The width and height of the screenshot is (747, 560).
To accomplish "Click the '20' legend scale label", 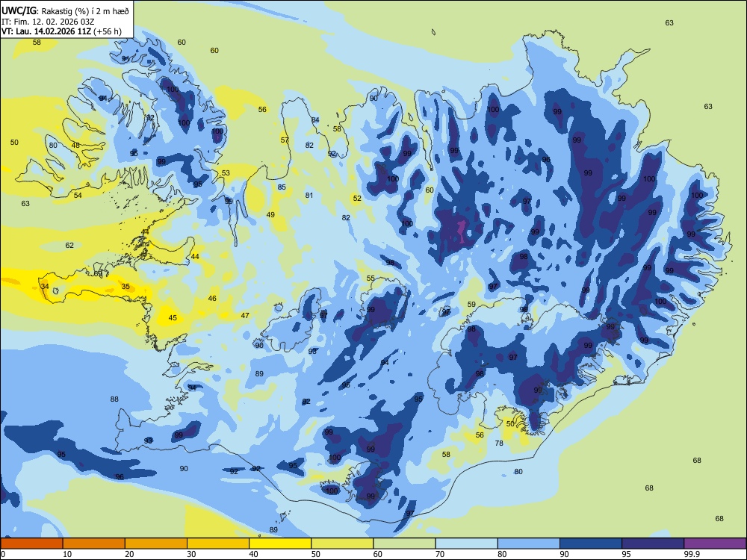I will (x=129, y=554).
